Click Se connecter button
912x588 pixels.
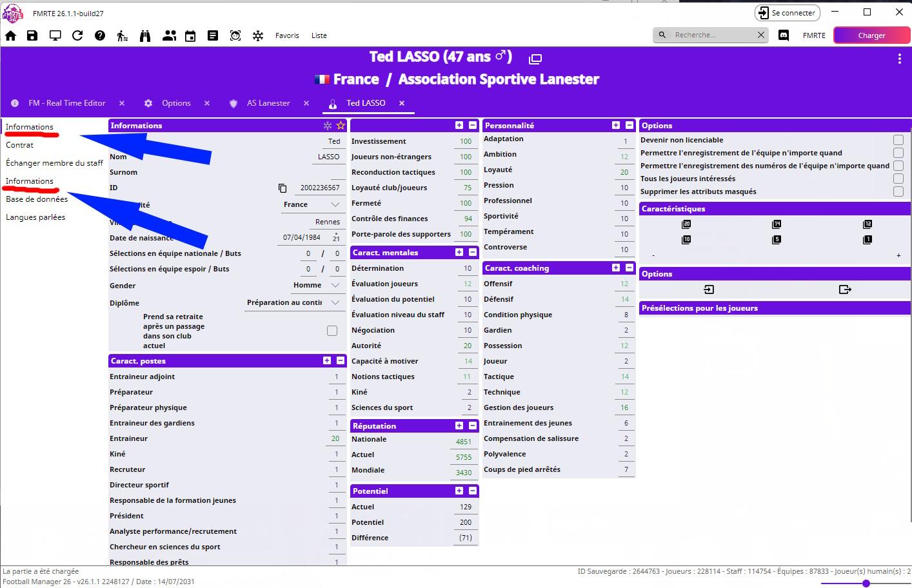[x=787, y=13]
